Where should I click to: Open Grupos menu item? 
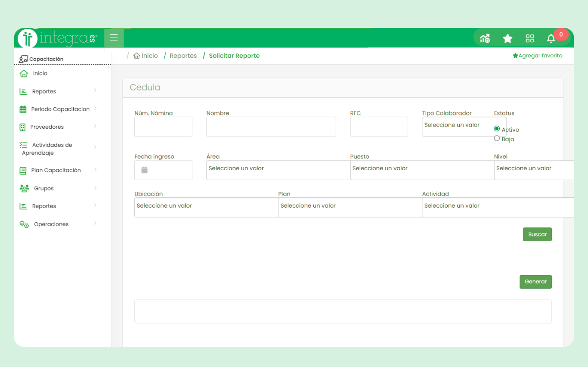[x=44, y=189]
